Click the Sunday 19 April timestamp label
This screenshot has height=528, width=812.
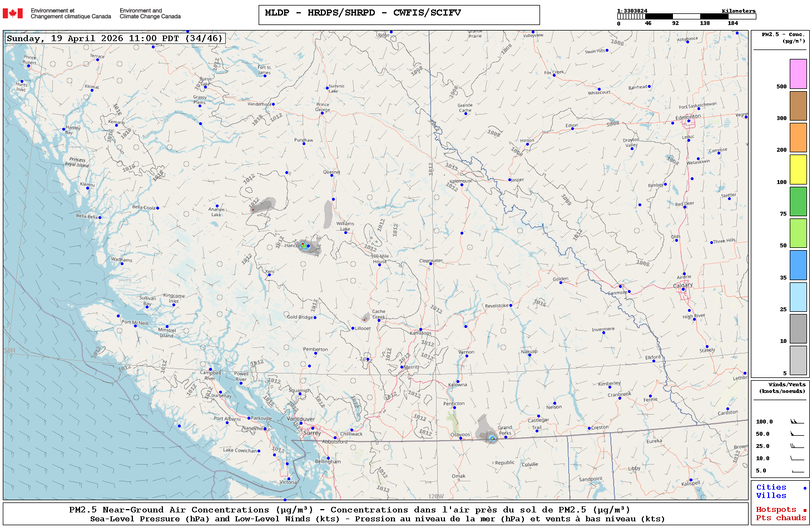(115, 38)
